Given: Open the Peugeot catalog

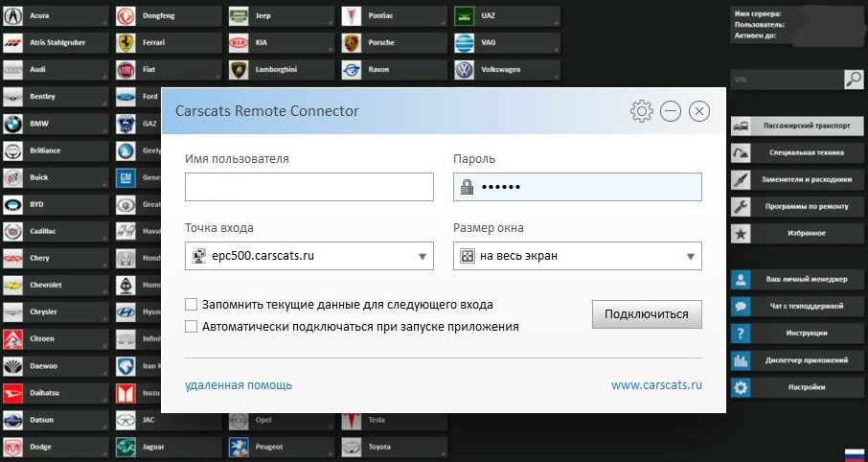Looking at the screenshot, I should (282, 447).
